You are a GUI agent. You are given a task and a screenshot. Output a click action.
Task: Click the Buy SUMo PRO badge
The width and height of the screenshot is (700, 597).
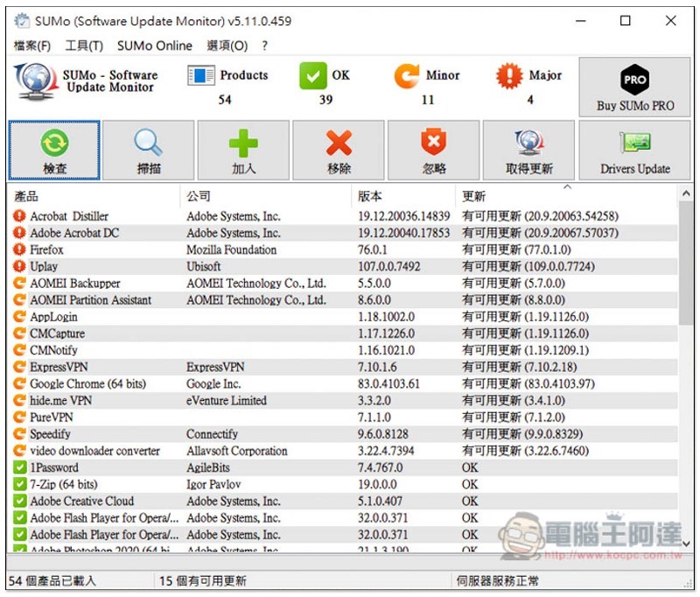tap(635, 81)
